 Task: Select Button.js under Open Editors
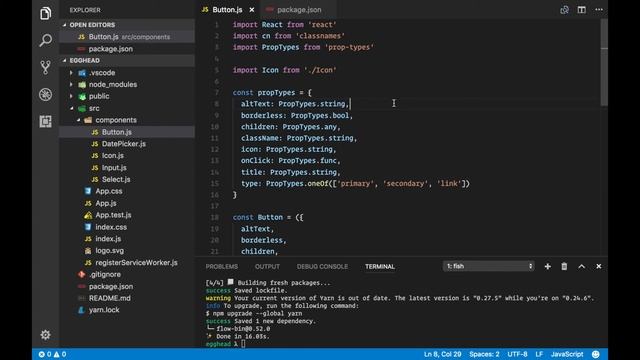pyautogui.click(x=127, y=37)
